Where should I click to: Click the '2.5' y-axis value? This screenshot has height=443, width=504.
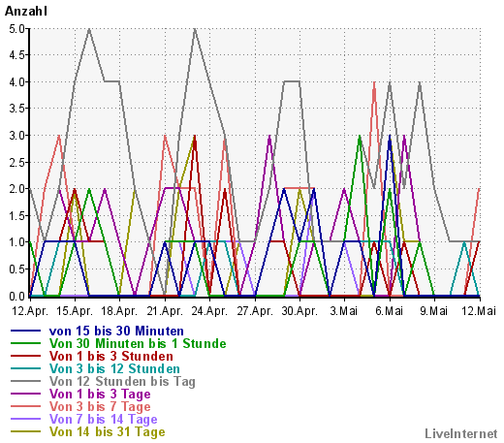click(16, 162)
